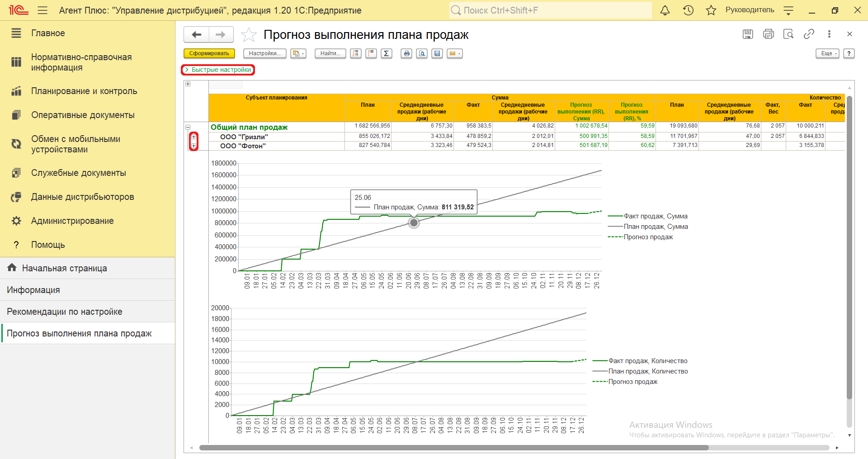The width and height of the screenshot is (868, 459).
Task: Open report variants dropdown
Action: 298,53
